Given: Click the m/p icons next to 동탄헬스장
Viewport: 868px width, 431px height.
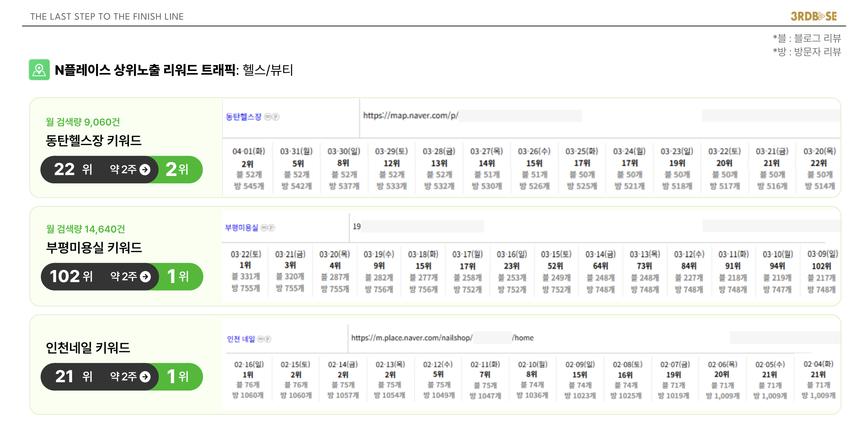Looking at the screenshot, I should coord(272,117).
